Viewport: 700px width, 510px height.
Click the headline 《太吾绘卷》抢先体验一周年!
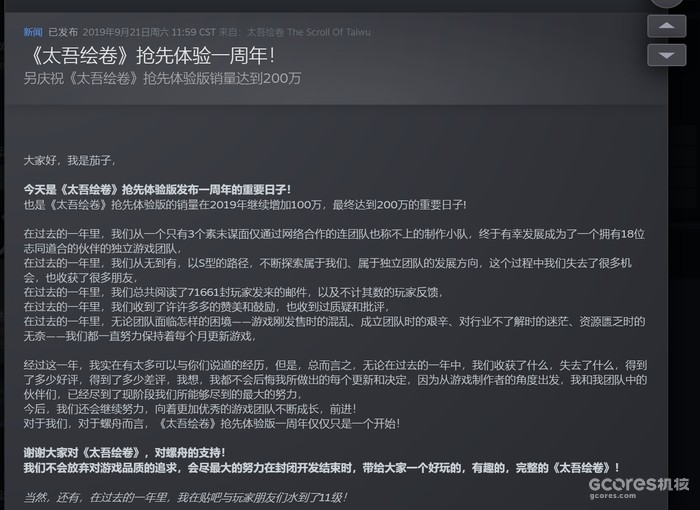pos(150,56)
